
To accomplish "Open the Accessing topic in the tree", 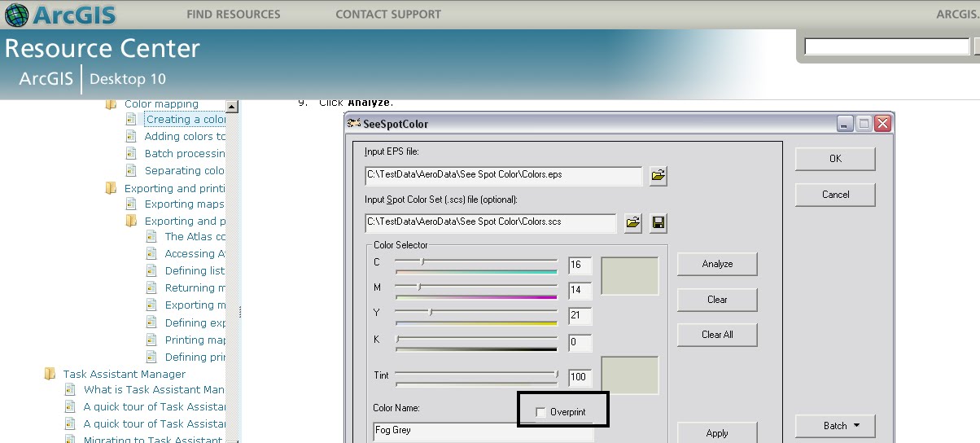I will (x=195, y=253).
